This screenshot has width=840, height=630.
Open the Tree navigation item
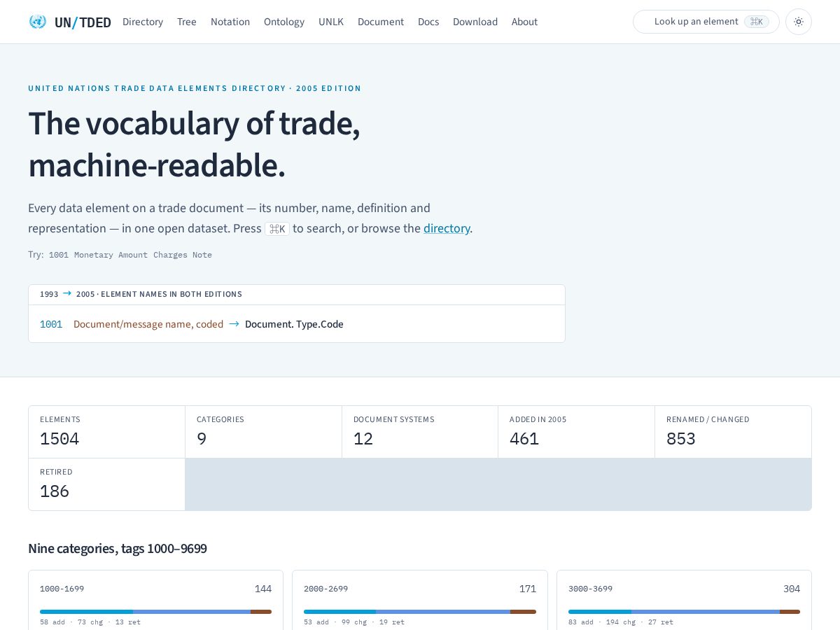click(x=187, y=22)
